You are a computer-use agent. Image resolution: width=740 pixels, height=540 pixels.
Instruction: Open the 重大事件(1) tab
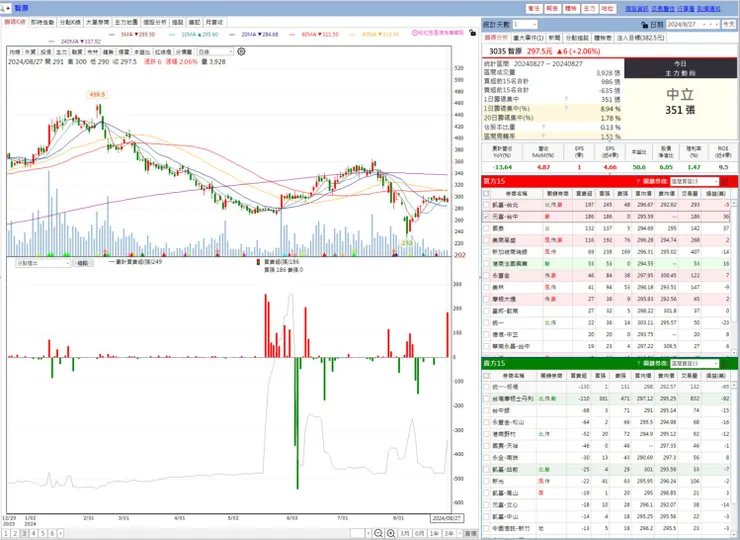(528, 37)
